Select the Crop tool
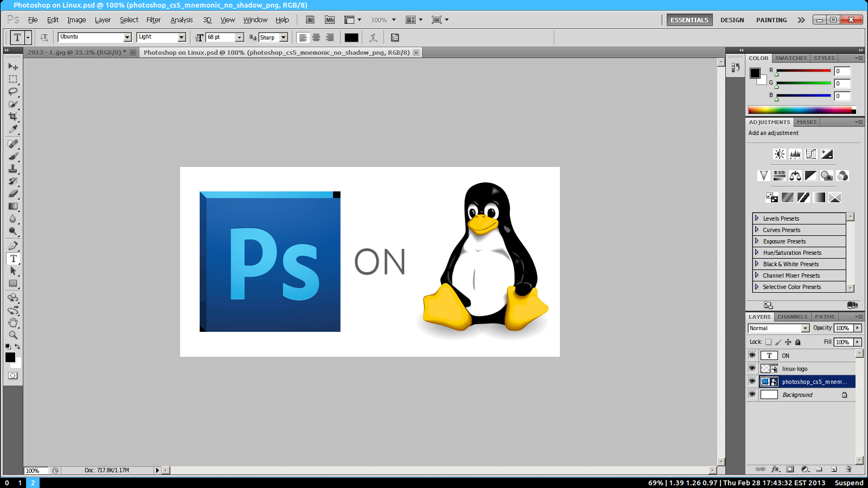 tap(13, 117)
